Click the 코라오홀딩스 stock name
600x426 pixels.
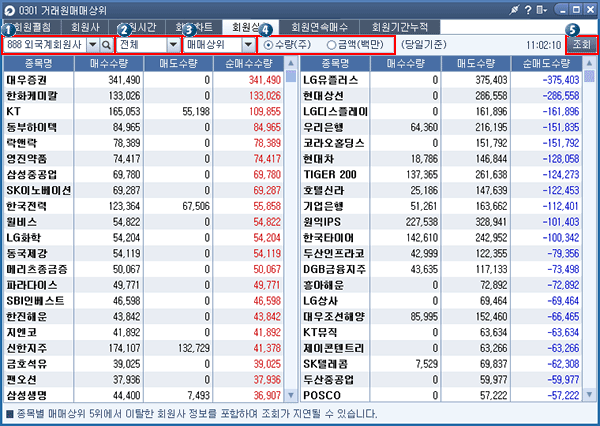tap(334, 143)
